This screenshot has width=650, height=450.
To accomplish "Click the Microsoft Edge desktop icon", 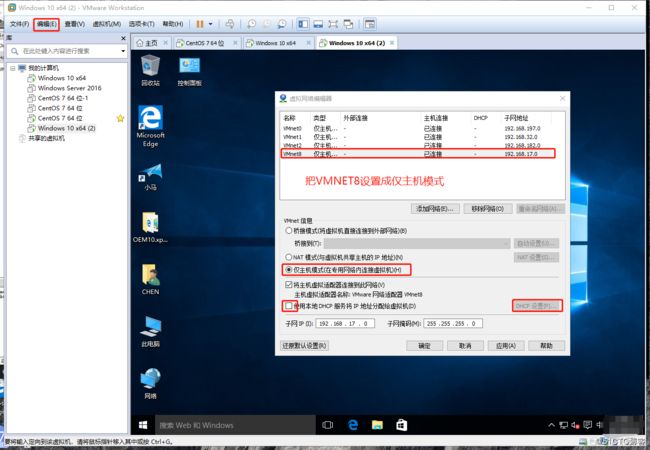I will (150, 126).
